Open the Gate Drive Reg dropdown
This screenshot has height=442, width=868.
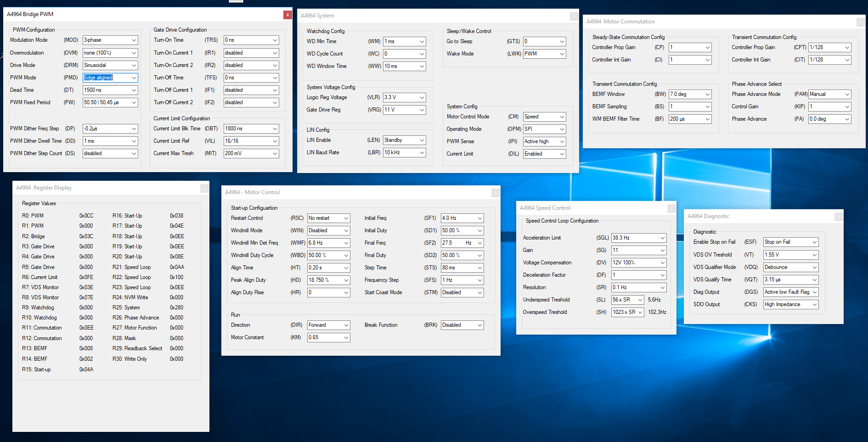click(x=405, y=110)
